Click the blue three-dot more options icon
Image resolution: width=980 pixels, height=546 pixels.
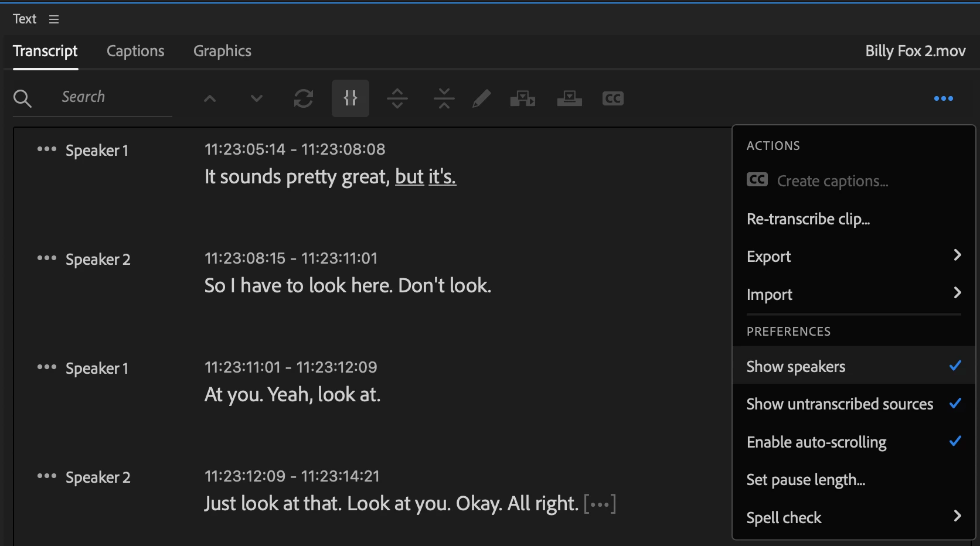[x=944, y=98]
